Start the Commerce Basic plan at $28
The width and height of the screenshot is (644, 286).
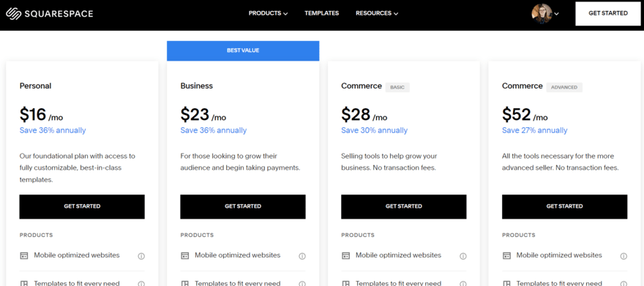[404, 206]
